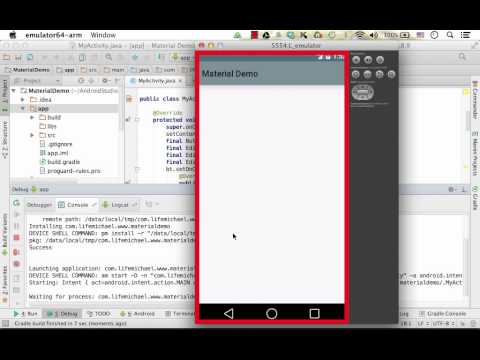Click the Synchronize toolbar icon
Image resolution: width=480 pixels, height=360 pixels.
(x=30, y=57)
